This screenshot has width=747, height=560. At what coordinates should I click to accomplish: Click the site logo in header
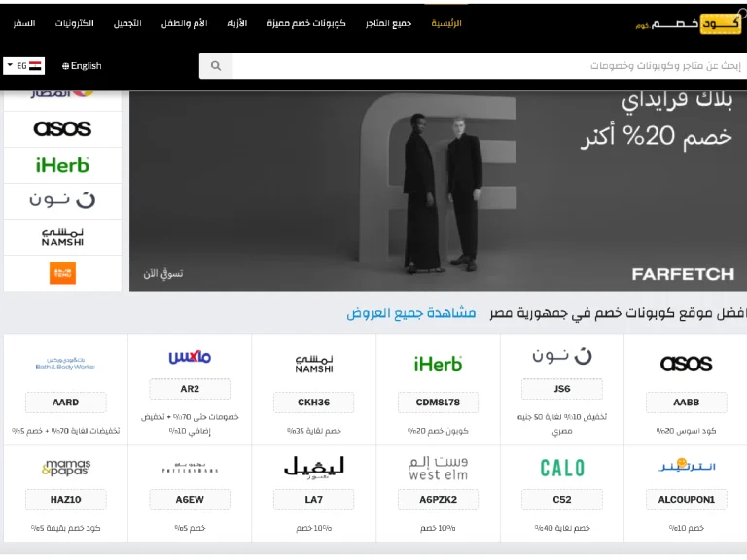point(689,23)
